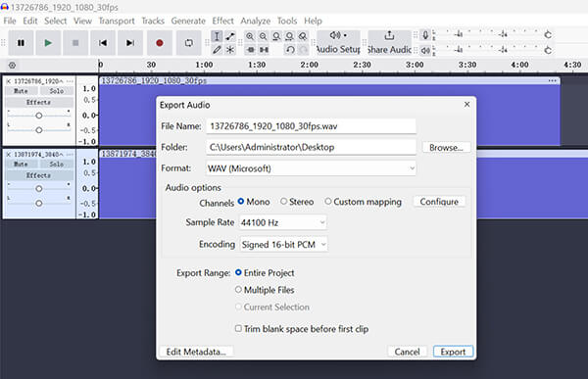588x379 pixels.
Task: Click gain slider on 13871974_3840 track
Action: pos(38,189)
